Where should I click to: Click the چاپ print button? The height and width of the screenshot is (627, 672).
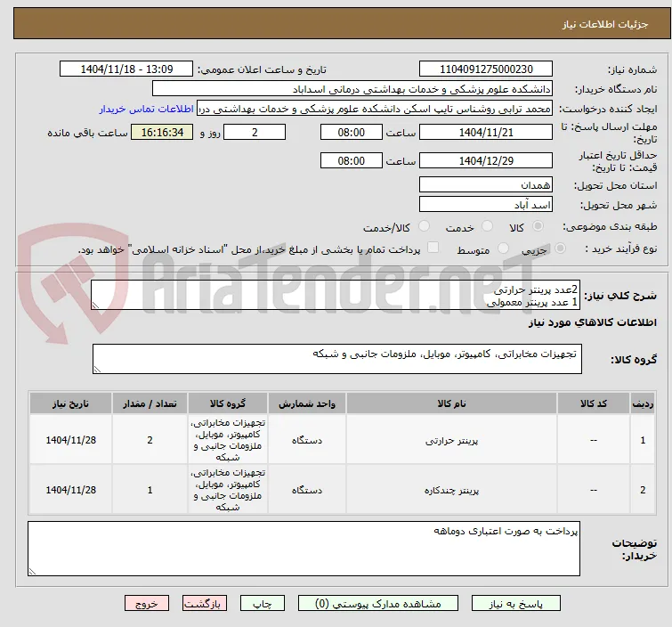[x=263, y=604]
